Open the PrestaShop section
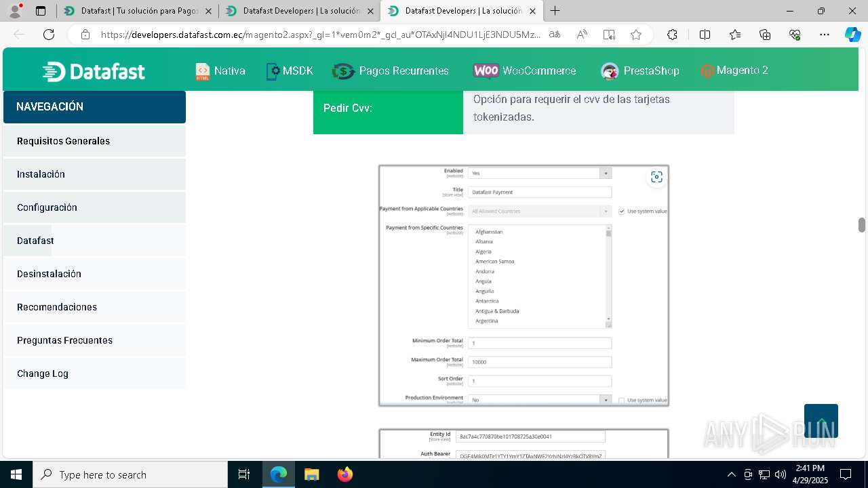 point(639,70)
